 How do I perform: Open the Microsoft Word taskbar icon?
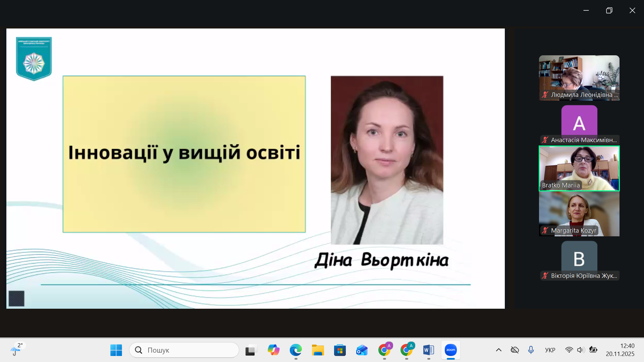click(x=428, y=350)
